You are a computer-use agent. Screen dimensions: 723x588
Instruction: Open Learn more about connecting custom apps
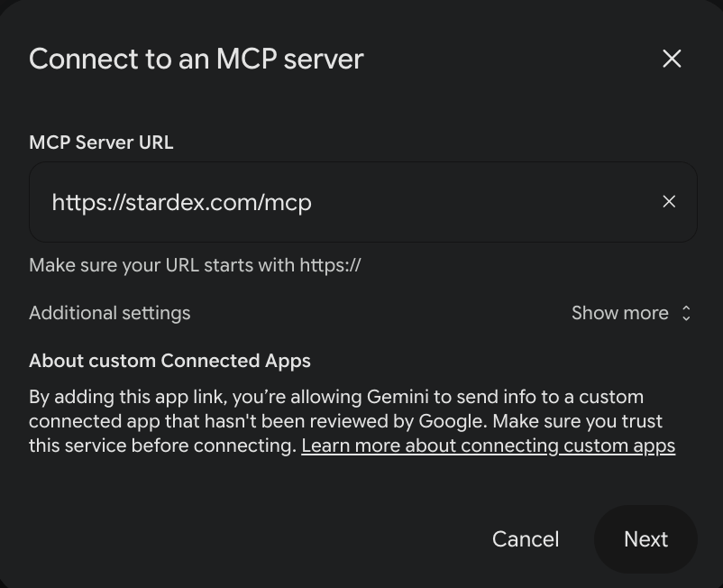click(489, 446)
